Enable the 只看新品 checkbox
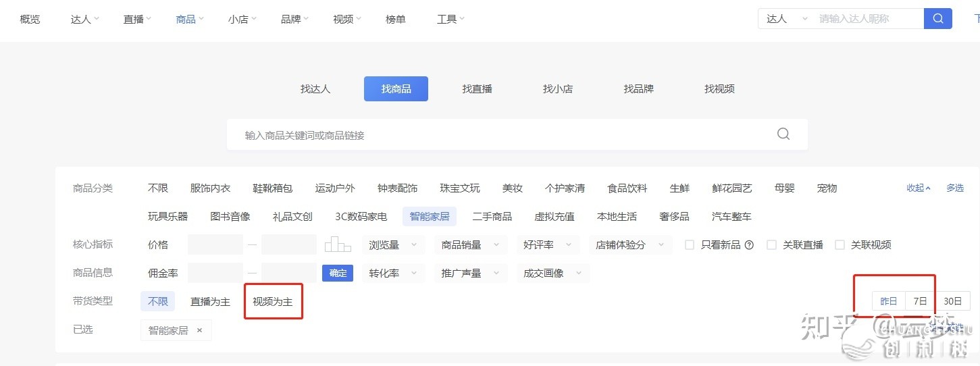The height and width of the screenshot is (366, 980). 690,245
